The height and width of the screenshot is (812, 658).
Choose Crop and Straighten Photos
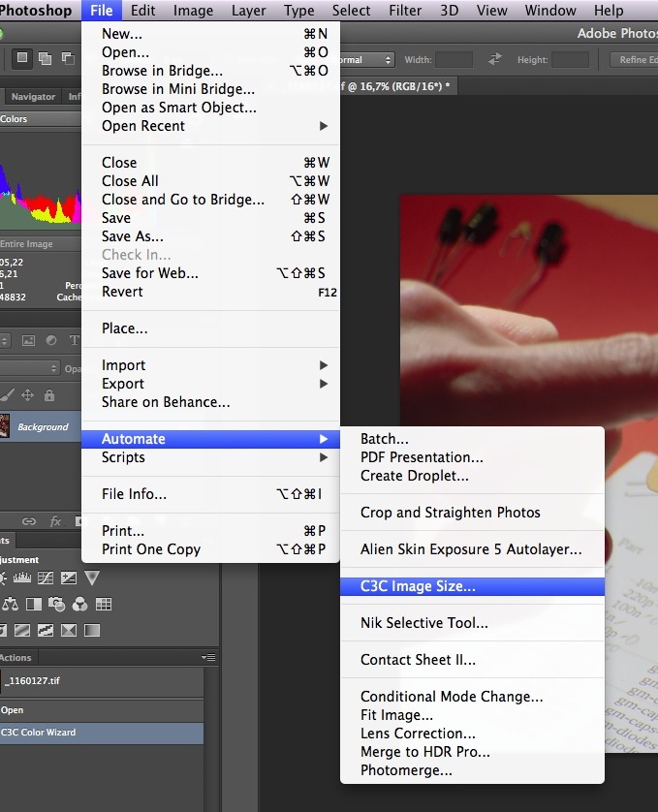(x=472, y=513)
